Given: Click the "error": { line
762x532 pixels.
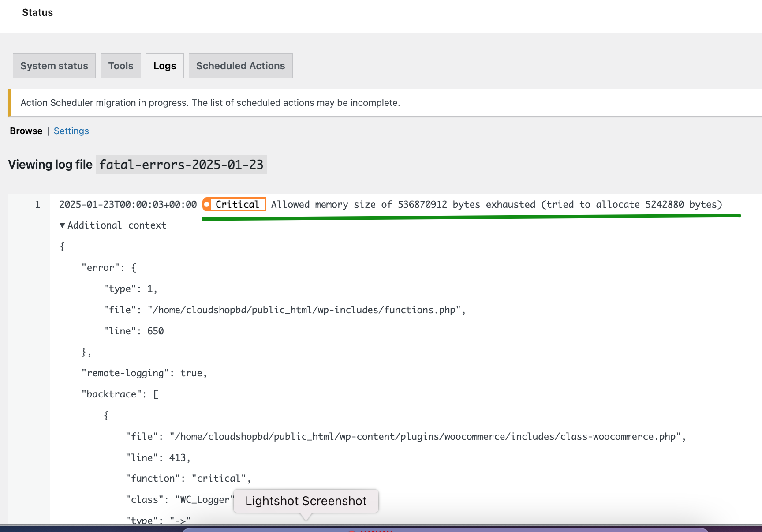Looking at the screenshot, I should [x=109, y=267].
